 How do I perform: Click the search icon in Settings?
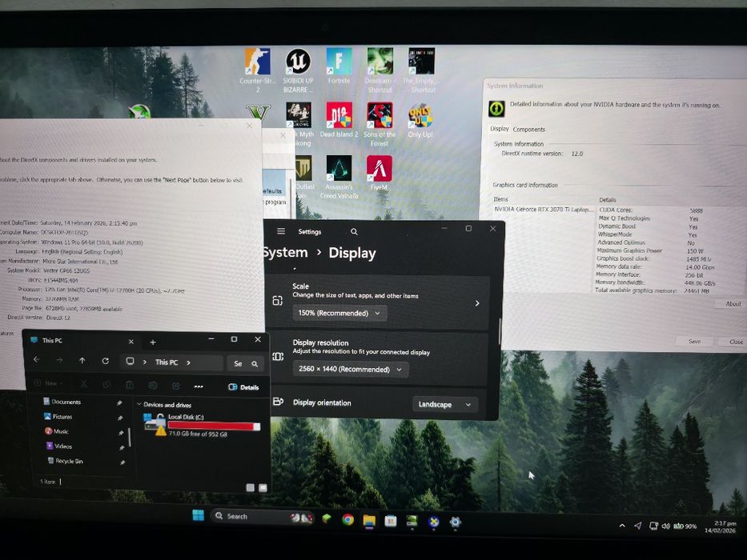click(354, 231)
